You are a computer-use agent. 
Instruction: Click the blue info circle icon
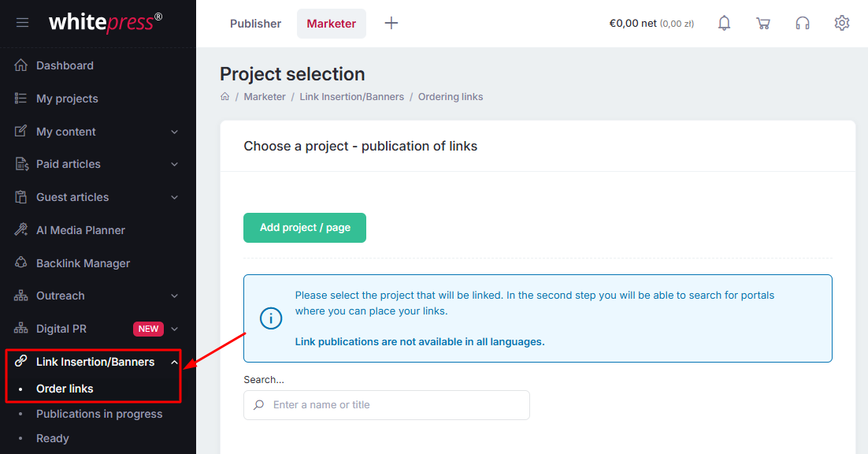[271, 318]
